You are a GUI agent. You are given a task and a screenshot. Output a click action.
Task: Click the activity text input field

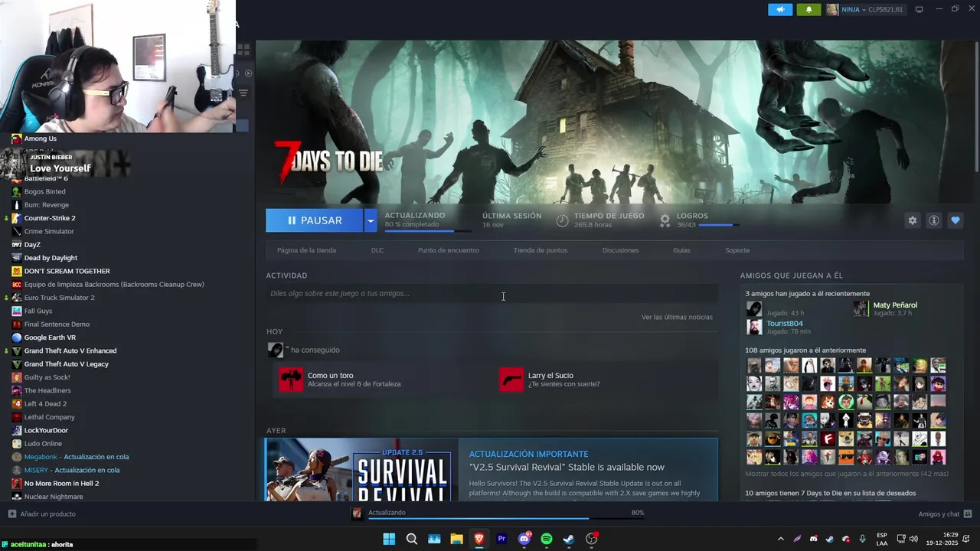click(x=492, y=293)
